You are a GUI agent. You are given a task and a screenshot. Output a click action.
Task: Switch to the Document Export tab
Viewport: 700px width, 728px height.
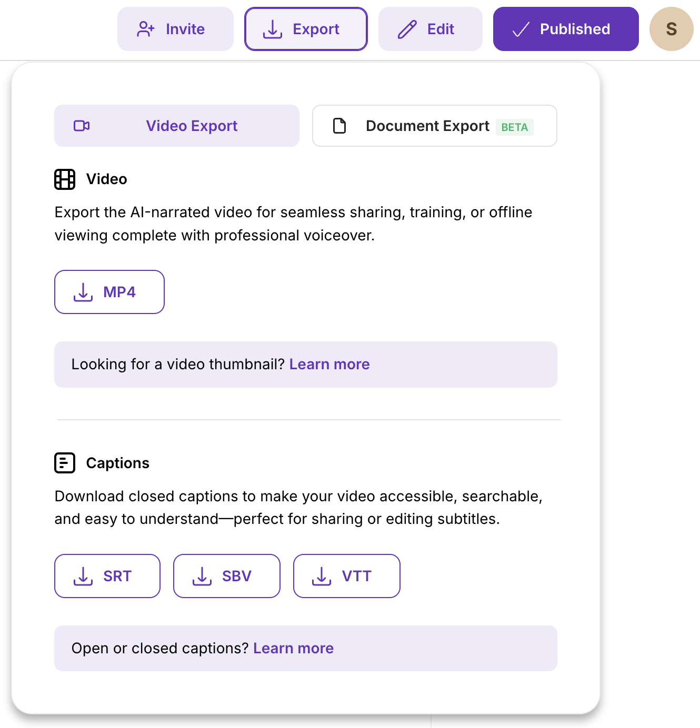click(427, 126)
